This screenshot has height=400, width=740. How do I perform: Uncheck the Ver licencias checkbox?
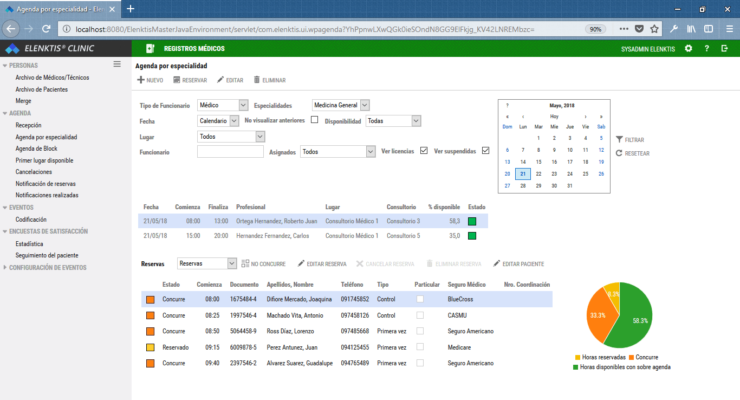(424, 151)
